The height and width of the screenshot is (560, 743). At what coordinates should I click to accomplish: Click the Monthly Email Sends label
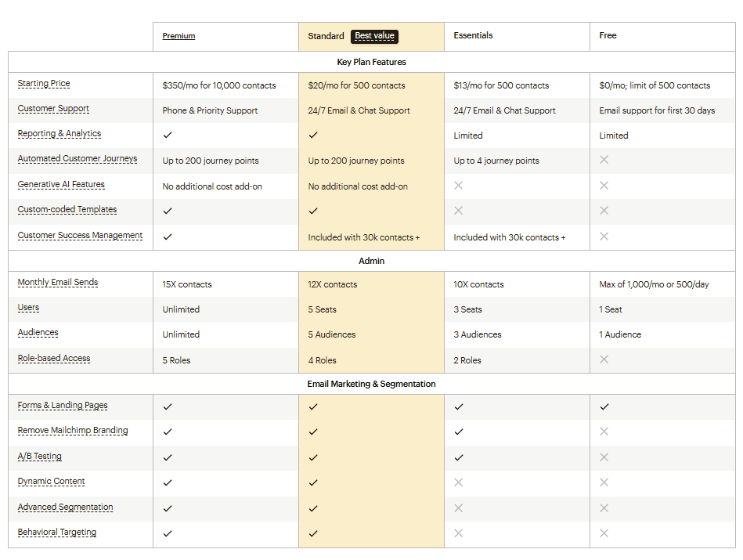(x=58, y=283)
